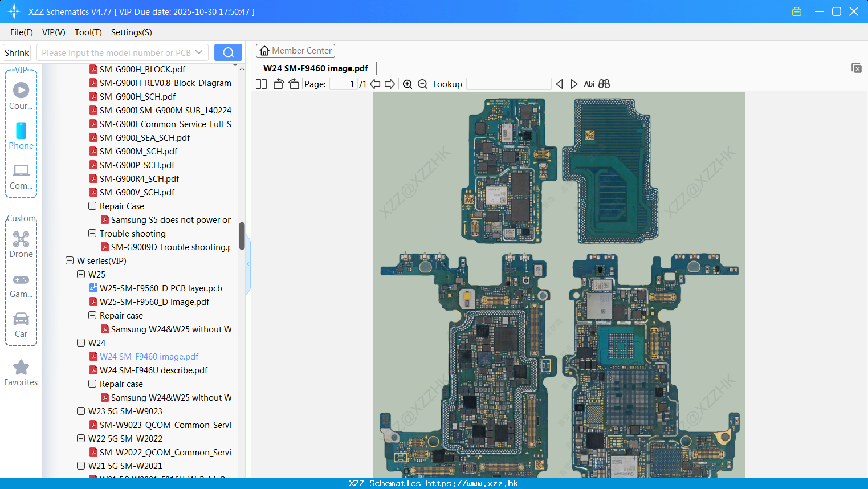Zoom out of the PDF
This screenshot has height=489, width=868.
tap(422, 84)
